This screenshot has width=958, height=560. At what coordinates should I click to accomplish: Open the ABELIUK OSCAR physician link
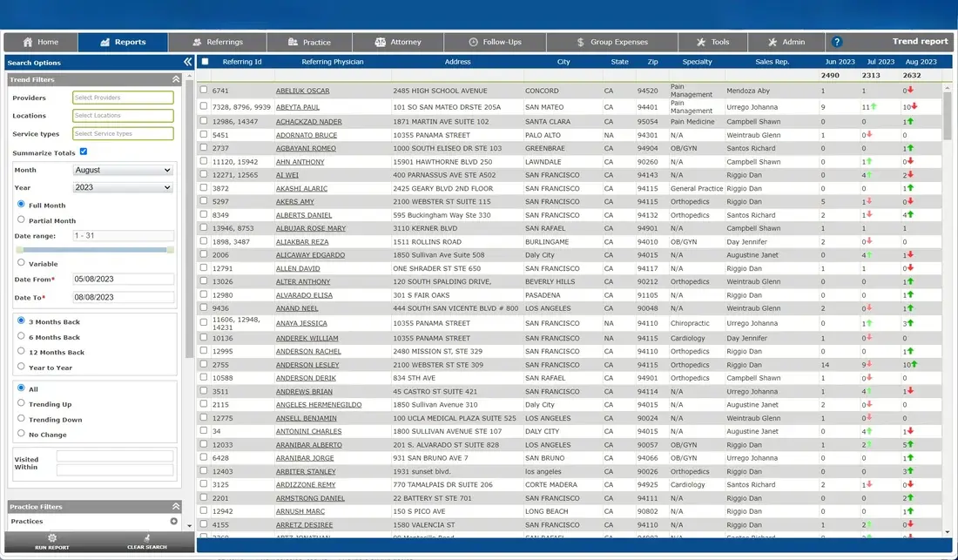pyautogui.click(x=302, y=91)
